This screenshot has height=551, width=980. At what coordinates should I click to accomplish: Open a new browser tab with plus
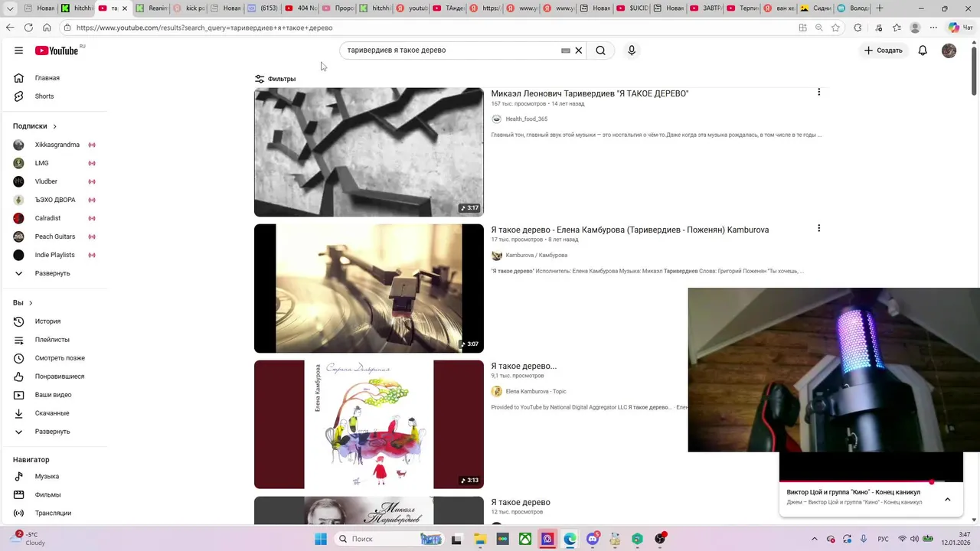point(879,8)
